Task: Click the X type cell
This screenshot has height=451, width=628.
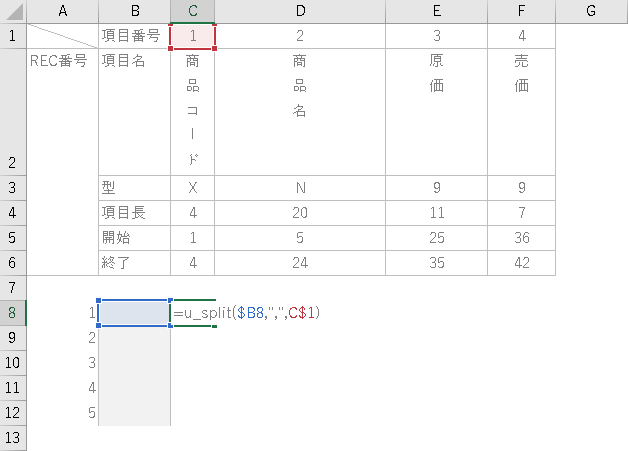Action: pos(193,188)
